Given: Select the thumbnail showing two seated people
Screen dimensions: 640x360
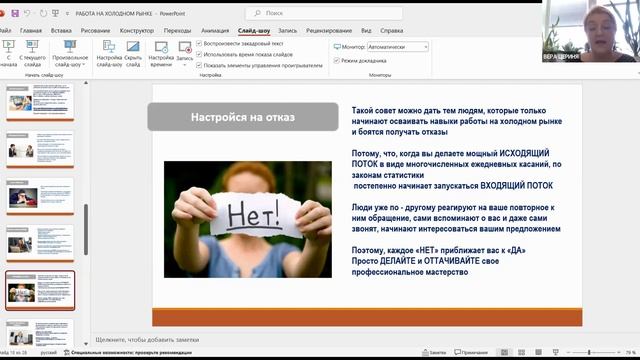Looking at the screenshot, I should [40, 149].
